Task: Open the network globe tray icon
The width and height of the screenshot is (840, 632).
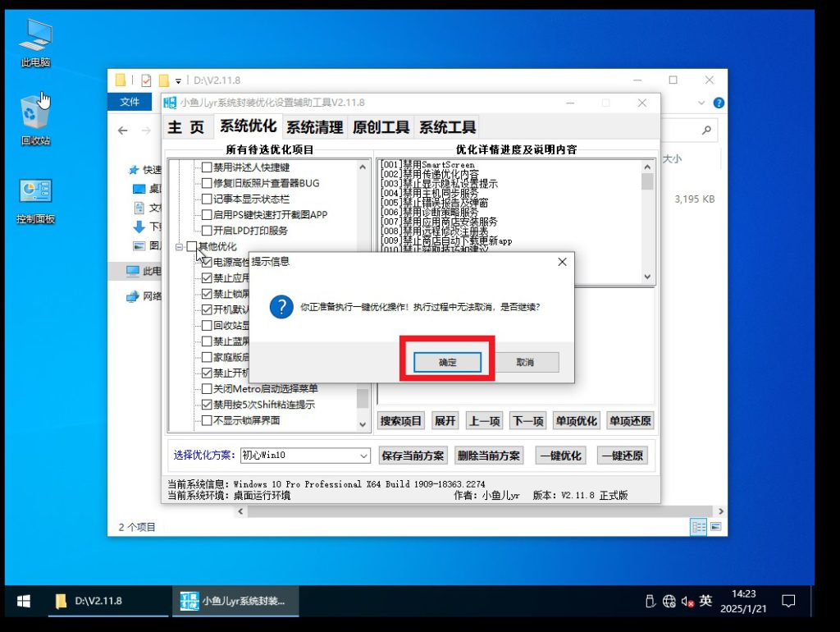Action: pyautogui.click(x=669, y=601)
